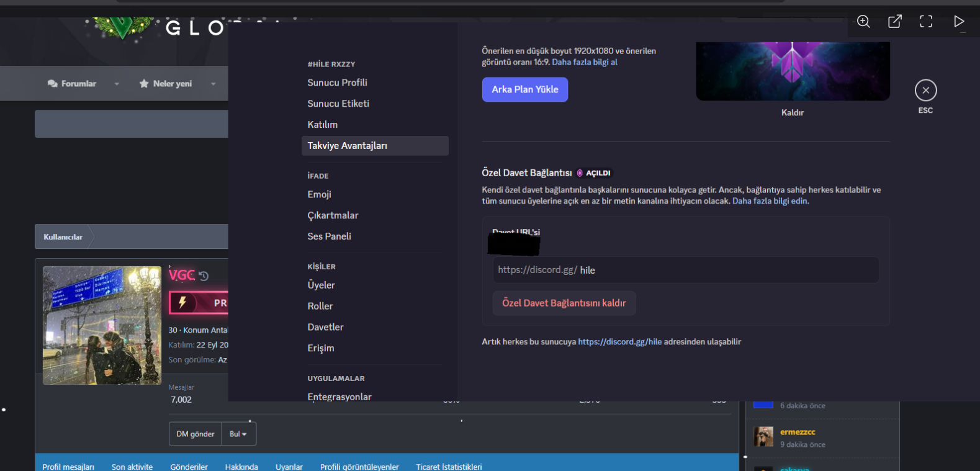Click ermezzcc's avatar thumbnail
The height and width of the screenshot is (471, 980).
pyautogui.click(x=763, y=437)
